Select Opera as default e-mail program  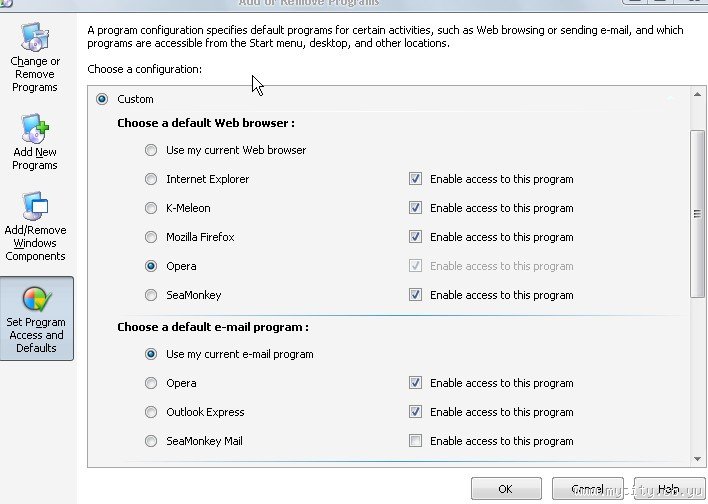[151, 383]
